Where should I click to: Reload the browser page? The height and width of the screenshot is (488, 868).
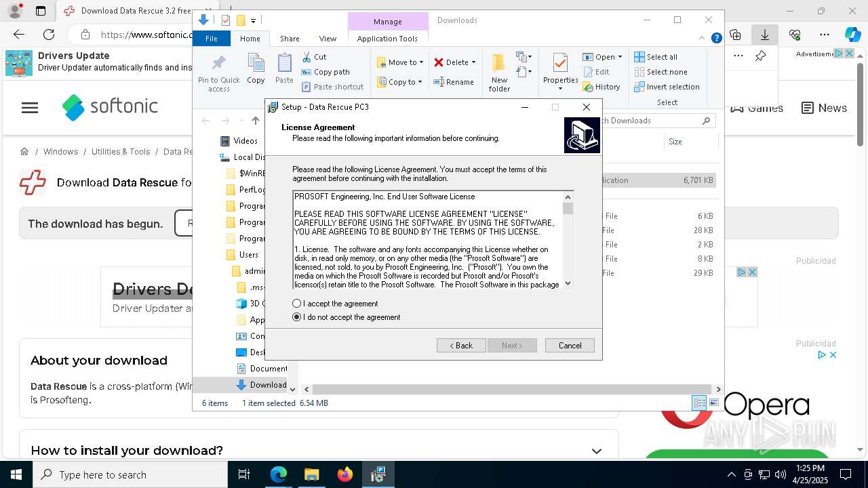(x=49, y=35)
